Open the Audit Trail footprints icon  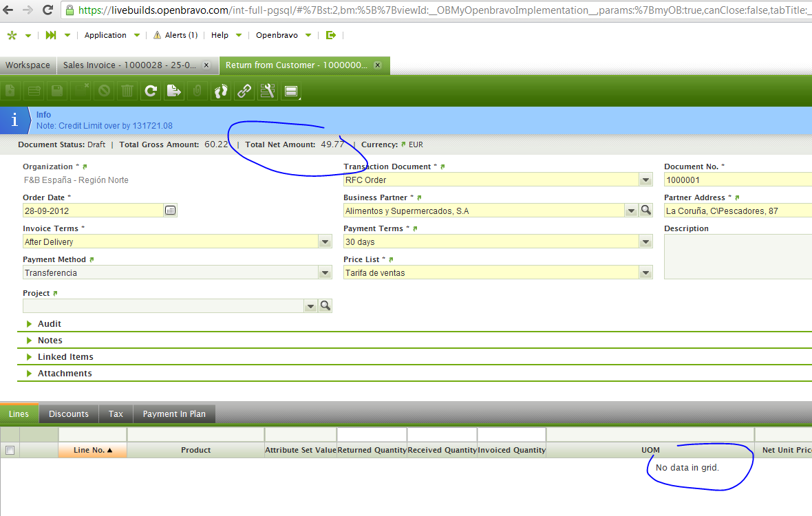221,91
